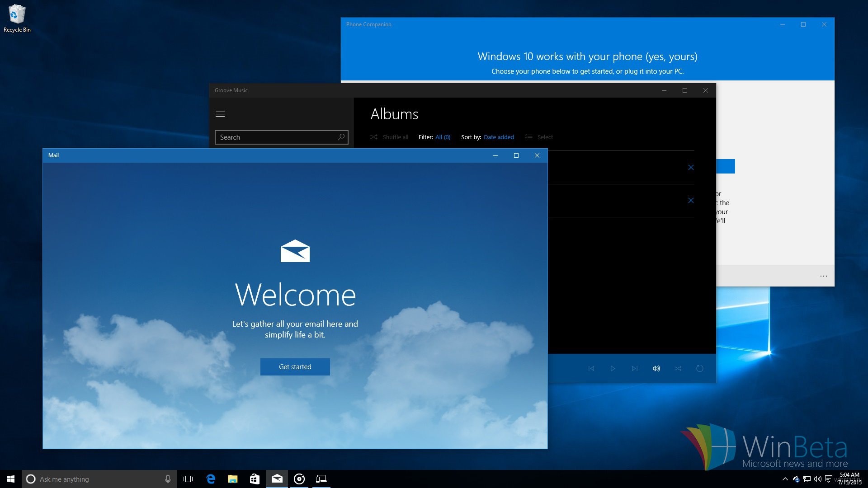Viewport: 868px width, 488px height.
Task: Click the magnifier icon in Groove search box
Action: point(341,137)
